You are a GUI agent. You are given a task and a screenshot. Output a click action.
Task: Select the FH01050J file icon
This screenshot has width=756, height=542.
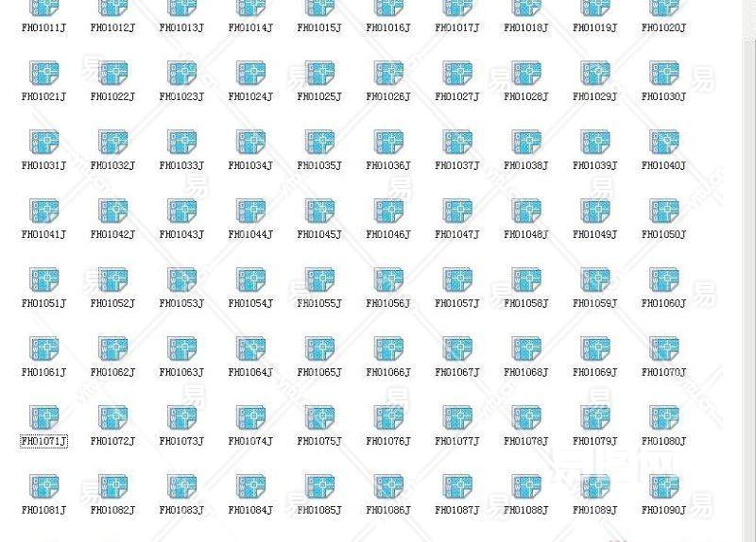pyautogui.click(x=664, y=211)
